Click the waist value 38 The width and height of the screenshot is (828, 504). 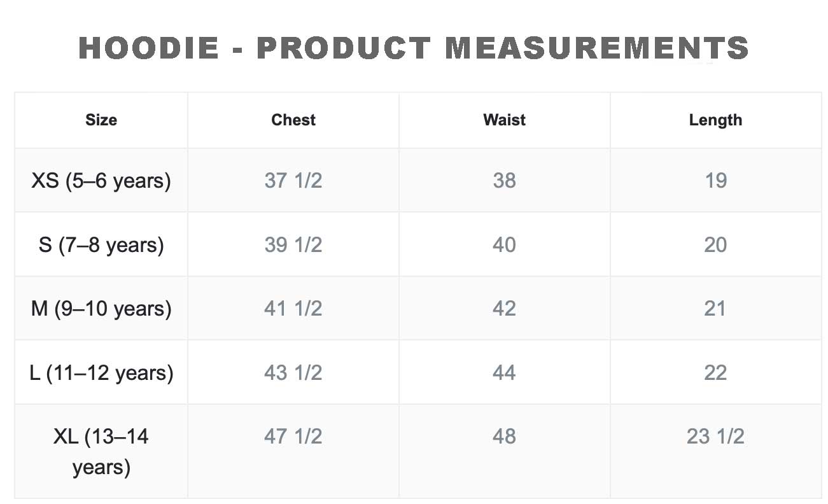[504, 181]
